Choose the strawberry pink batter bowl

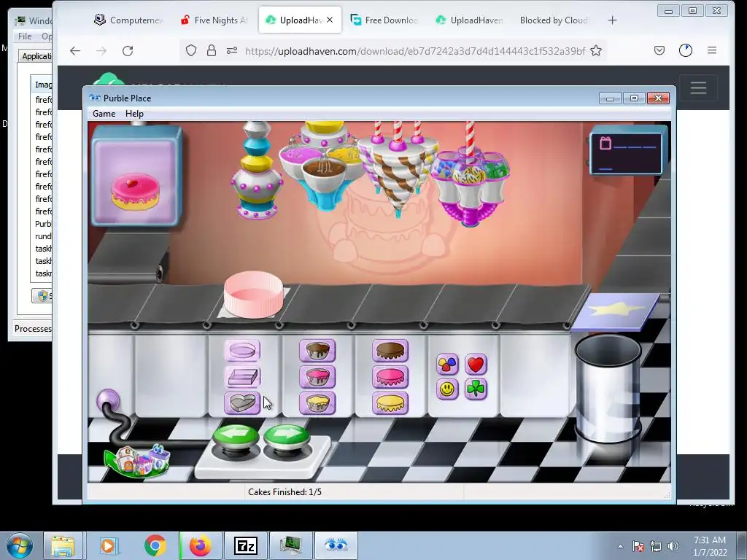[317, 377]
